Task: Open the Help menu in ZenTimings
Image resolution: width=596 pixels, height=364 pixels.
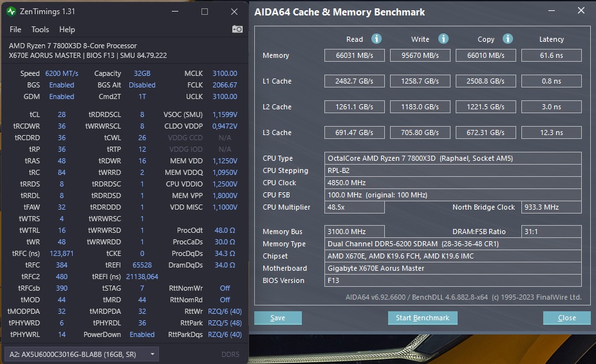Action: (67, 29)
